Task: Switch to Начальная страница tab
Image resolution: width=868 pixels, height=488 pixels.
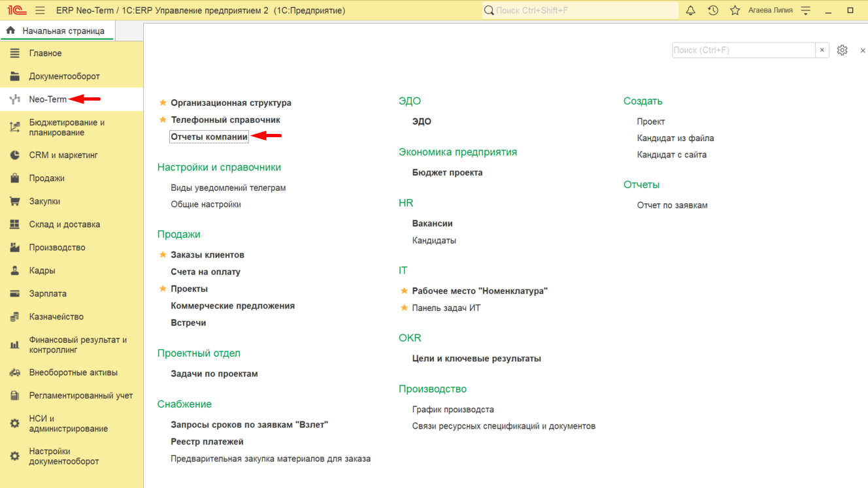Action: point(57,31)
